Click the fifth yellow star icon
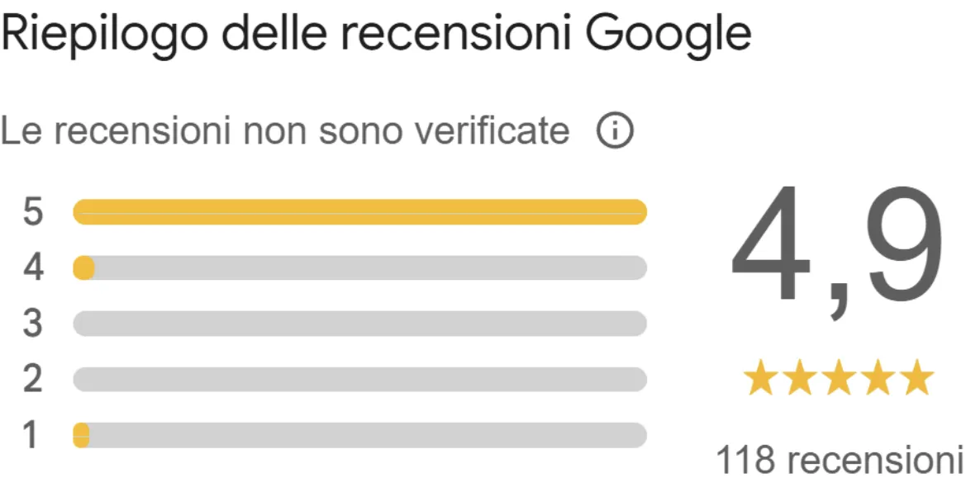This screenshot has height=492, width=980. (916, 377)
